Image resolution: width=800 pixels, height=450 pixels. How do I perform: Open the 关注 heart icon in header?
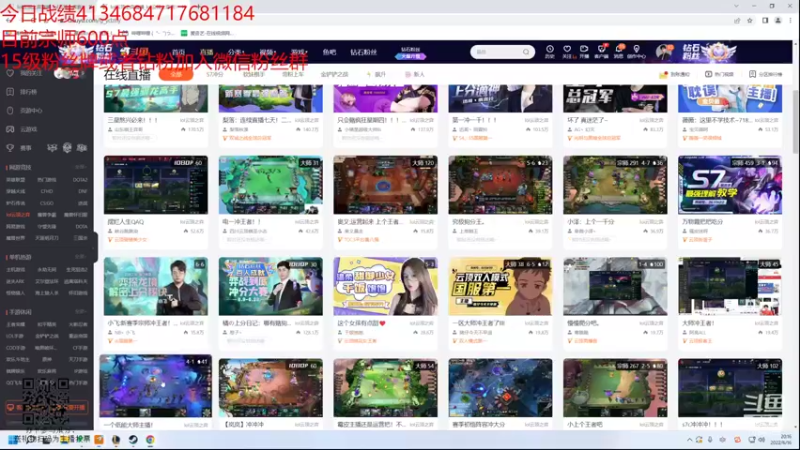[567, 49]
